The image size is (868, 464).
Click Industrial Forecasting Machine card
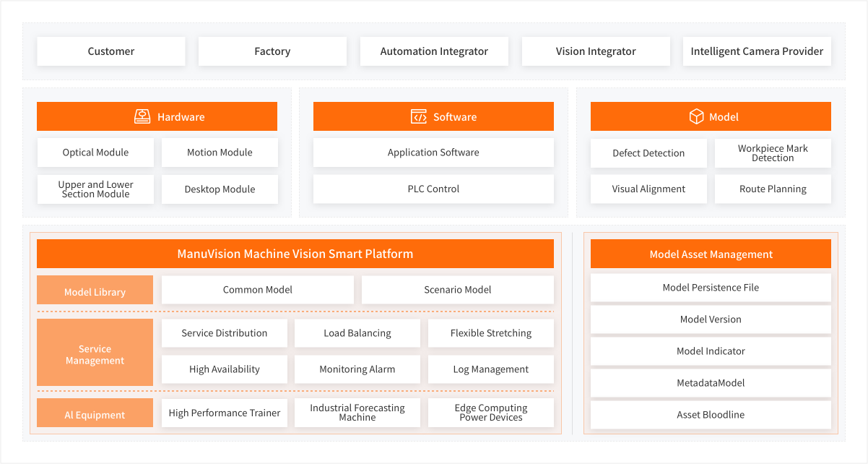point(357,413)
